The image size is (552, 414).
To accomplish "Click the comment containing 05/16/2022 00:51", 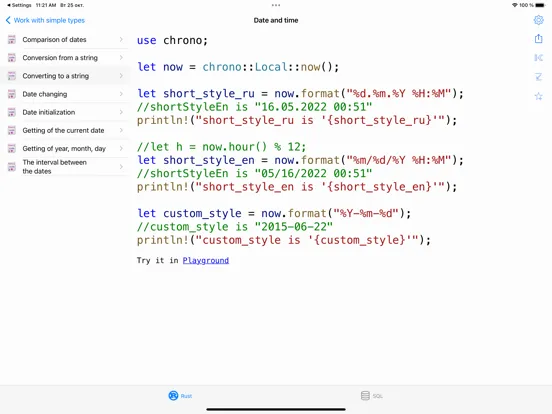I will pyautogui.click(x=254, y=173).
